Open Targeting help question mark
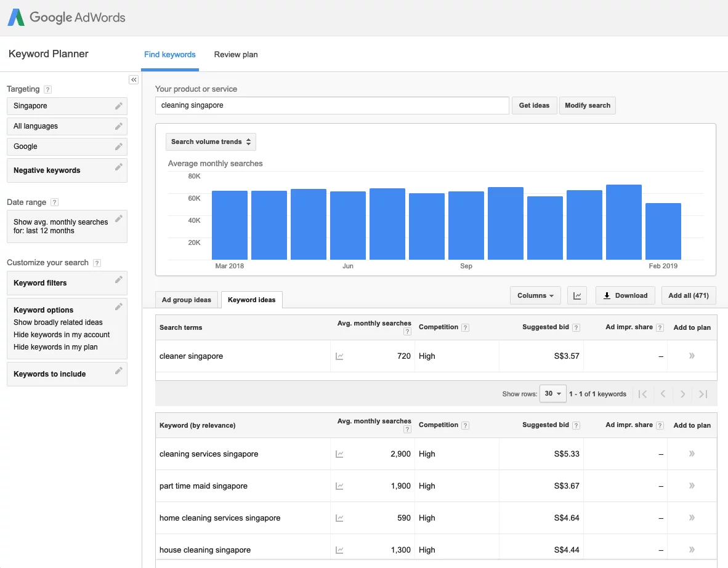Viewport: 728px width, 568px height. click(47, 90)
